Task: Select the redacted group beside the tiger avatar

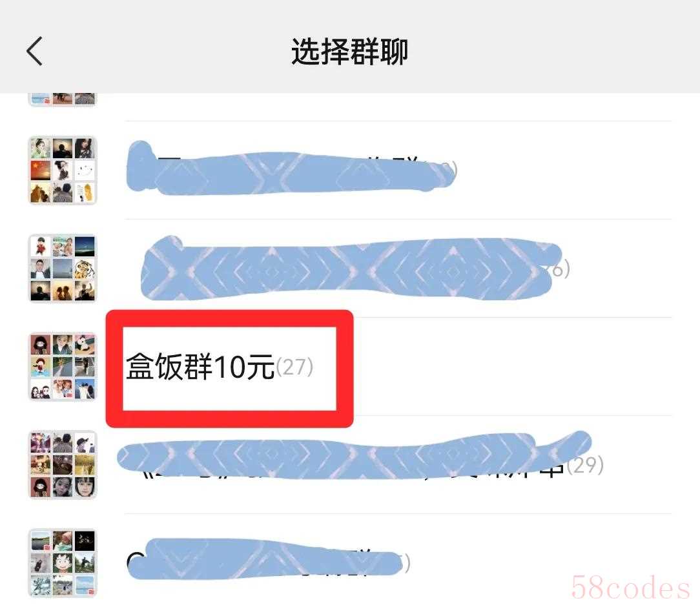Action: [x=350, y=268]
